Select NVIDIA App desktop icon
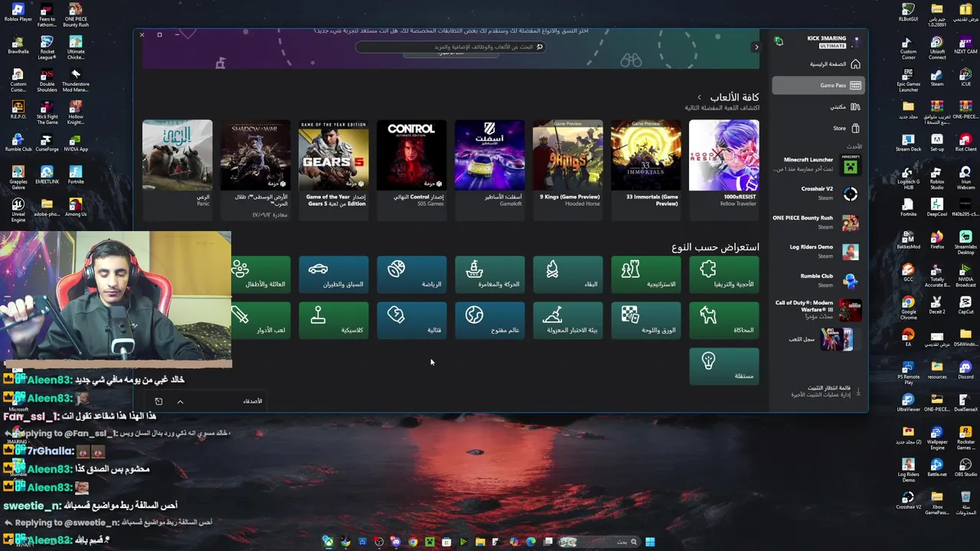Image resolution: width=980 pixels, height=551 pixels. (x=75, y=143)
